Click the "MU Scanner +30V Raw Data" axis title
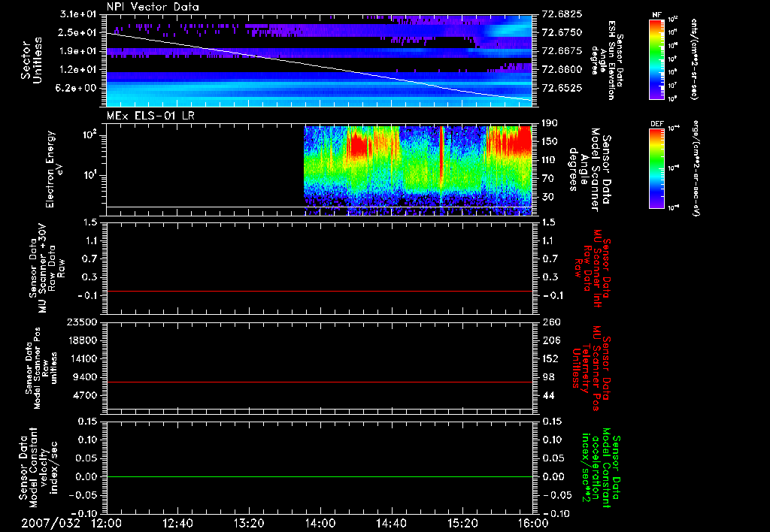This screenshot has width=770, height=532. (47, 268)
